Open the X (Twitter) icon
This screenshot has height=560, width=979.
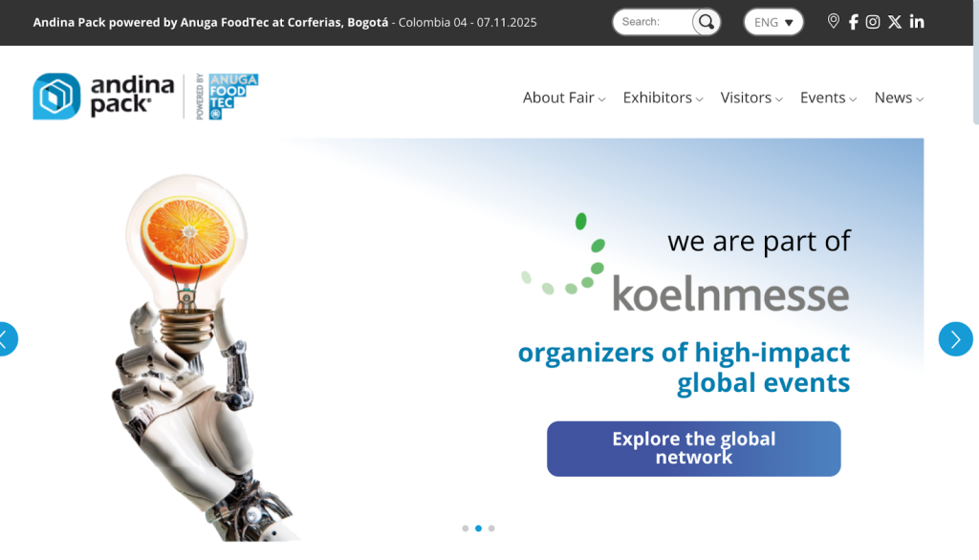click(x=895, y=22)
